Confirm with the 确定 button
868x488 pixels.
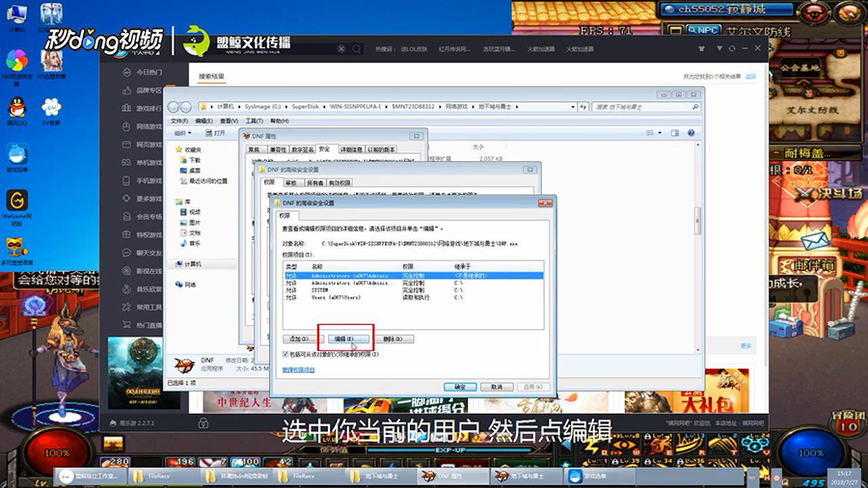[x=460, y=387]
